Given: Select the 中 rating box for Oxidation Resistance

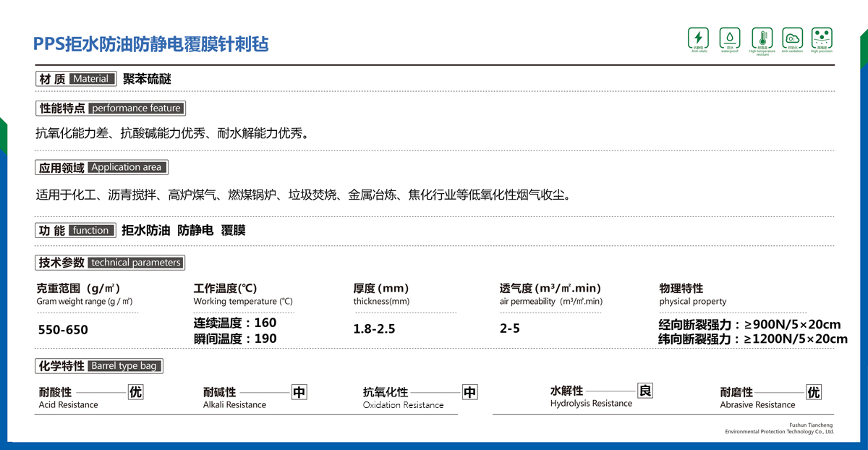Looking at the screenshot, I should 470,392.
